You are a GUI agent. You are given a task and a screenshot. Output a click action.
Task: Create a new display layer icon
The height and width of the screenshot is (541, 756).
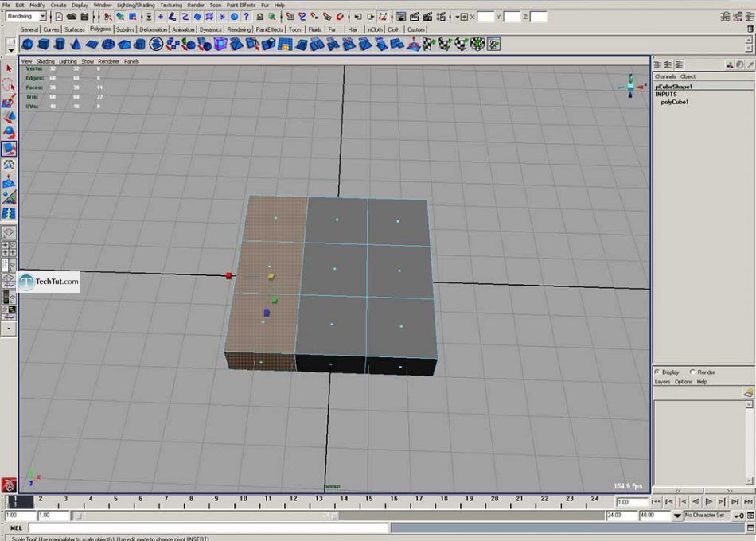[x=747, y=392]
